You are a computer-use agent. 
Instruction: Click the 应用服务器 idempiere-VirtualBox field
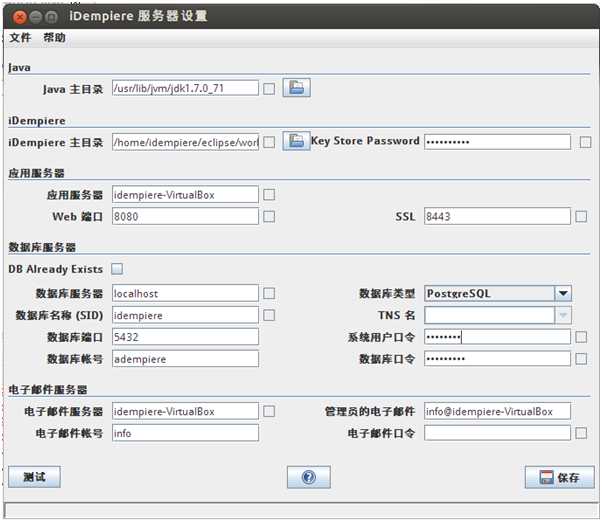185,195
